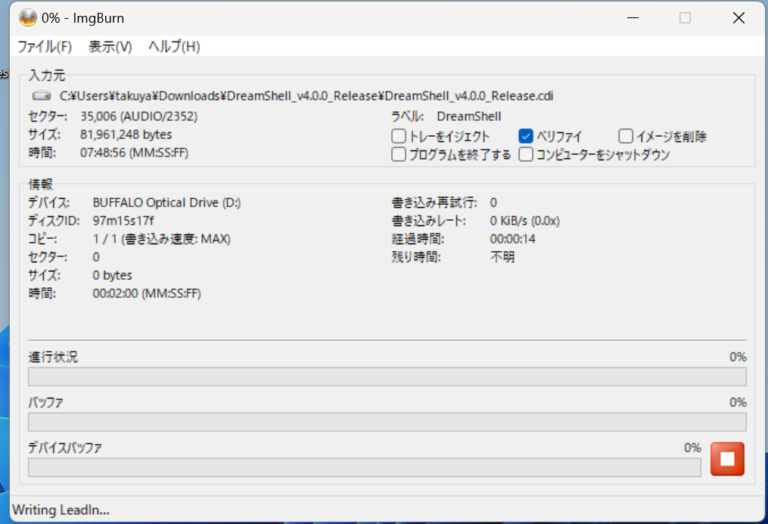768x524 pixels.
Task: Tick the コンピューターをシャットダウン checkbox
Action: [x=526, y=155]
